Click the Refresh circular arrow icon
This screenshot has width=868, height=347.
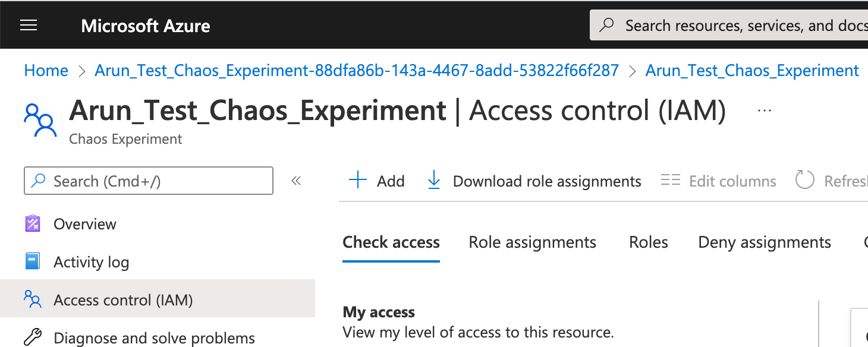tap(804, 180)
